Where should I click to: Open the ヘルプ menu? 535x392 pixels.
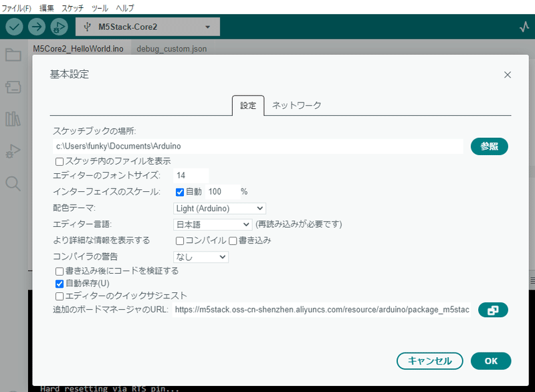click(x=125, y=8)
